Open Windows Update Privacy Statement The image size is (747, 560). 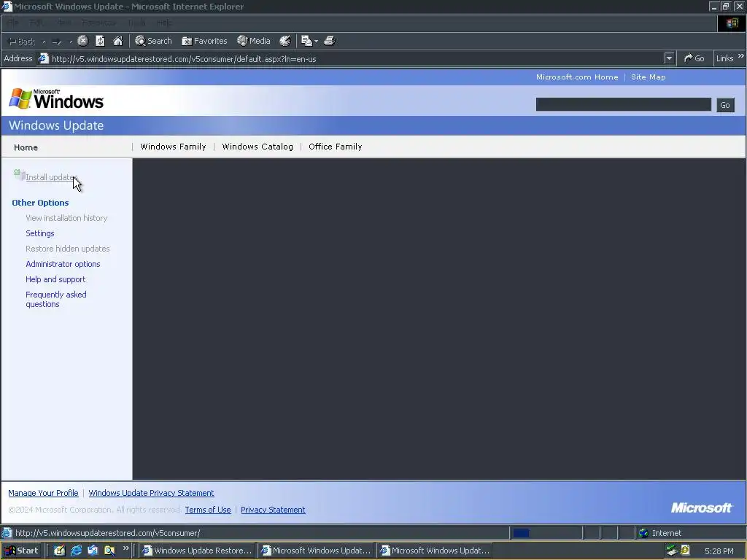[151, 493]
